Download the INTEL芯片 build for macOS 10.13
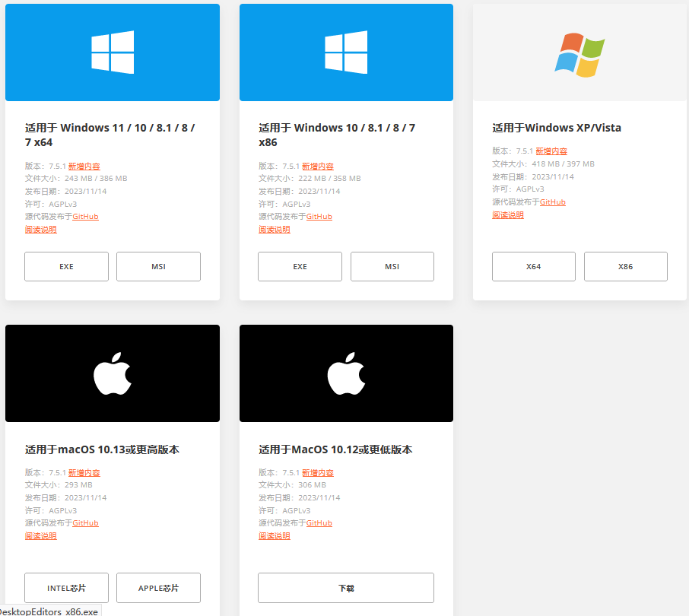 click(66, 588)
